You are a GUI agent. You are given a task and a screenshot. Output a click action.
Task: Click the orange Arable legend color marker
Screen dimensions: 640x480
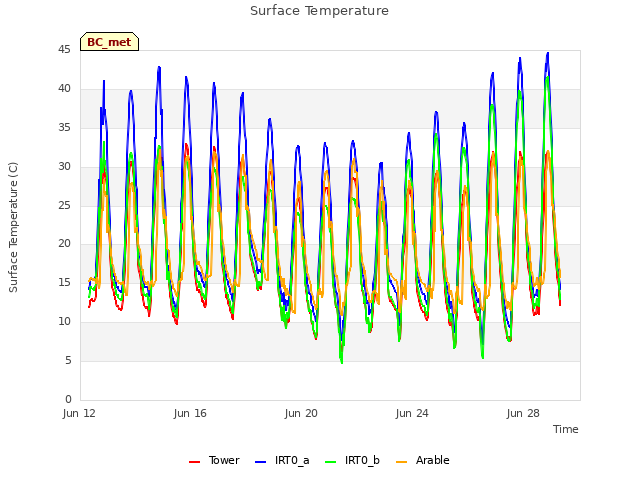coord(401,462)
